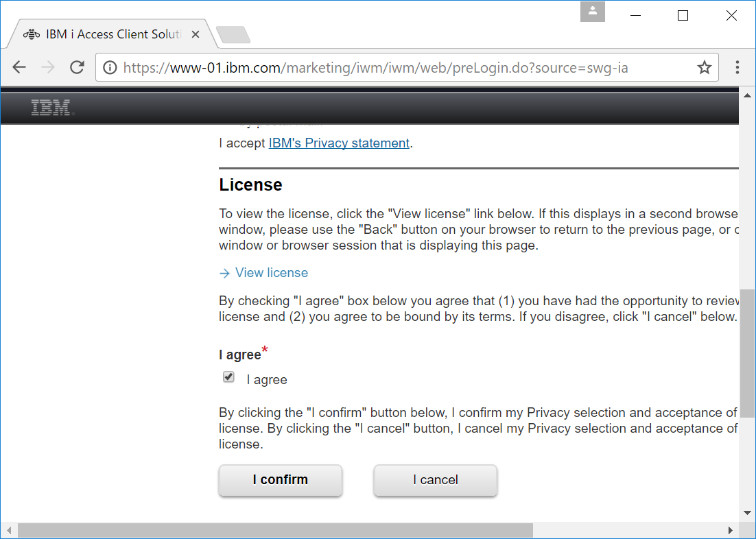This screenshot has height=539, width=756.
Task: Click the down arrow on the vertical scrollbar
Action: pos(747,512)
